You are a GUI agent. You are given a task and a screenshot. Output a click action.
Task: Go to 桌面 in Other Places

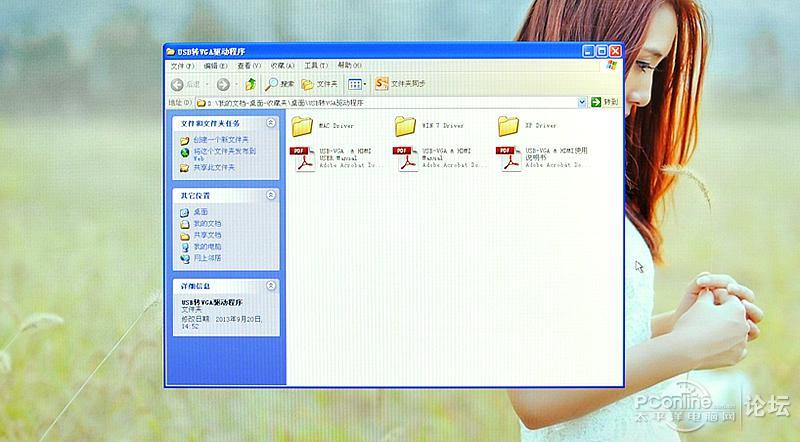click(x=201, y=211)
